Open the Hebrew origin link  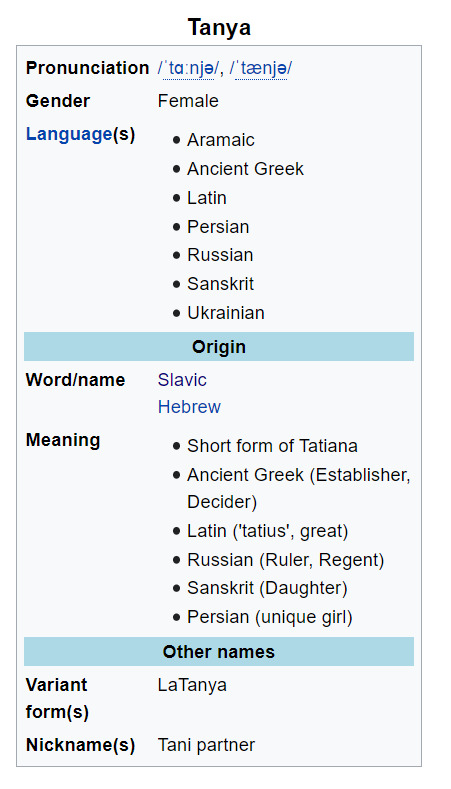point(189,407)
